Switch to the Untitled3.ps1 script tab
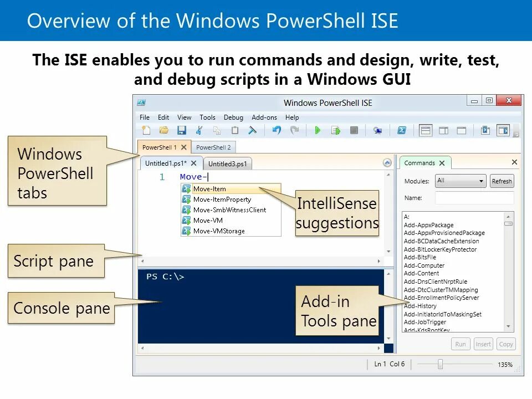The image size is (532, 399). 228,164
